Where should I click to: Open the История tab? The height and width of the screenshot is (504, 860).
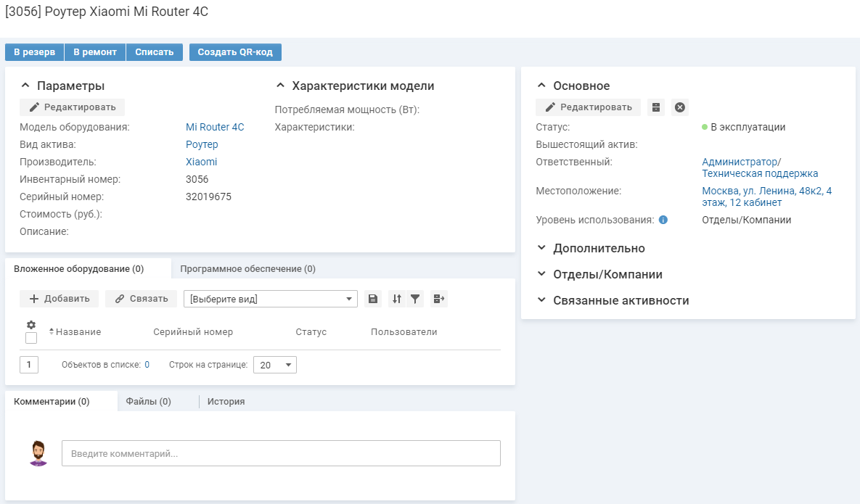[x=226, y=401]
